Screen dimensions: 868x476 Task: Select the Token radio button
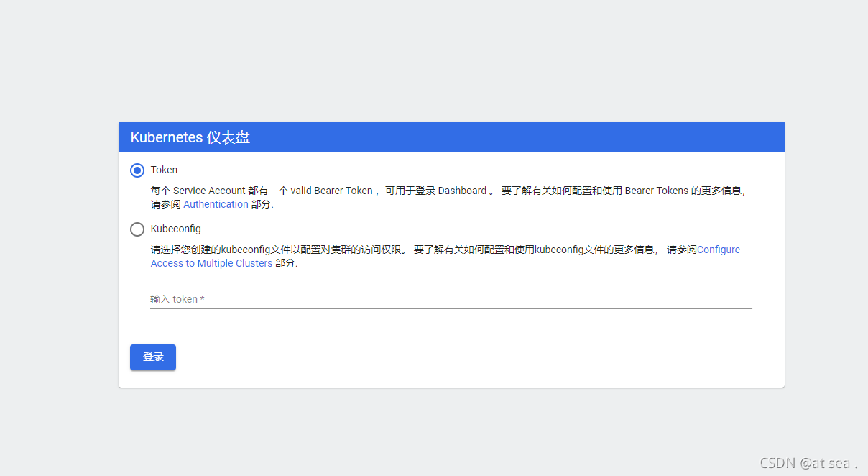click(x=137, y=170)
